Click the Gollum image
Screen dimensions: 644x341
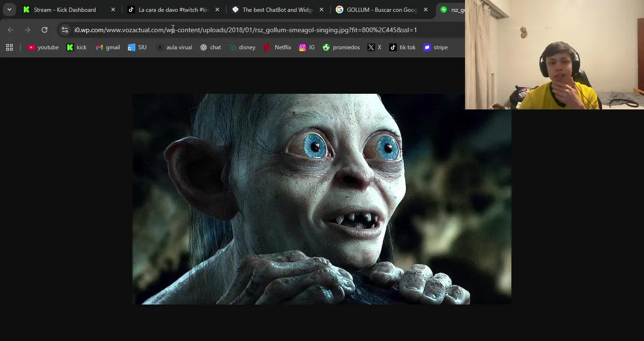(x=322, y=199)
